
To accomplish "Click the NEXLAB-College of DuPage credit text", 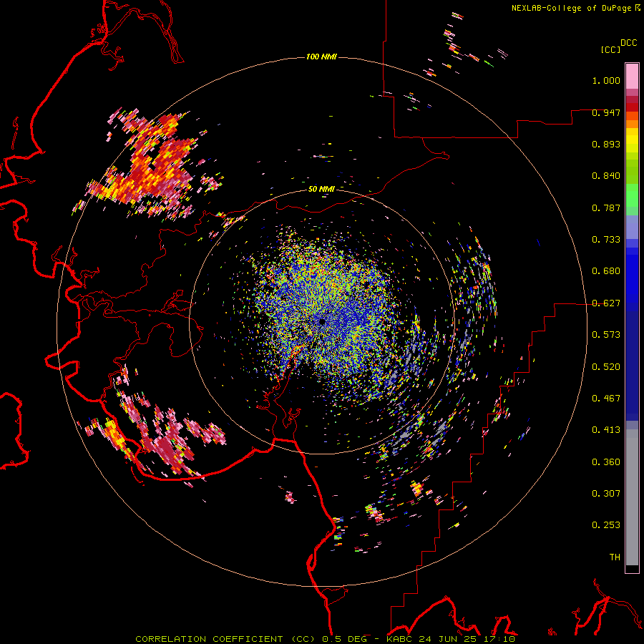I will tap(571, 8).
